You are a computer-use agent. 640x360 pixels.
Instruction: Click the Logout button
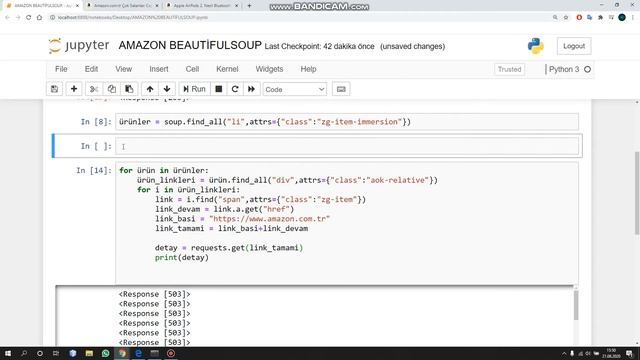[x=574, y=46]
